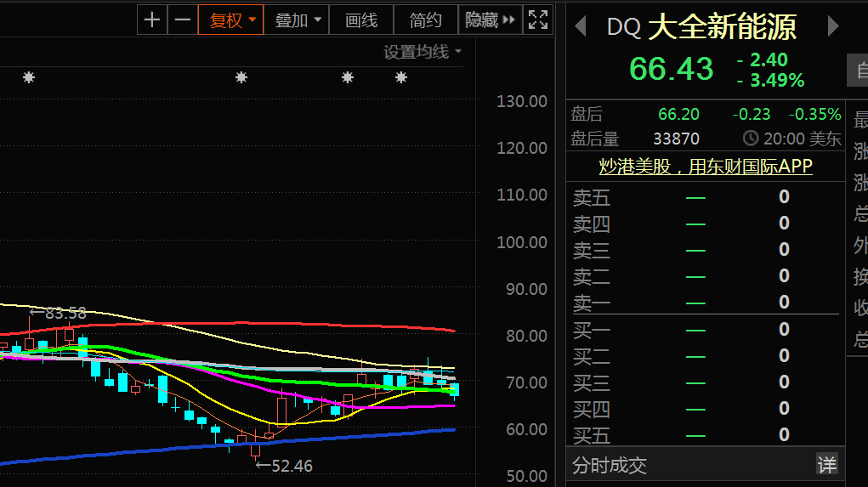Open 设置均线 moving average settings
The height and width of the screenshot is (487, 868).
pyautogui.click(x=423, y=52)
